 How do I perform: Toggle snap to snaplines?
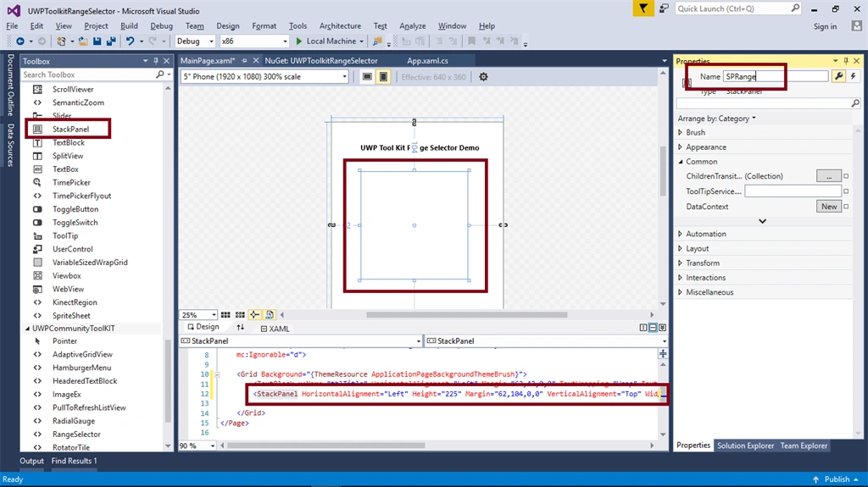tap(254, 315)
